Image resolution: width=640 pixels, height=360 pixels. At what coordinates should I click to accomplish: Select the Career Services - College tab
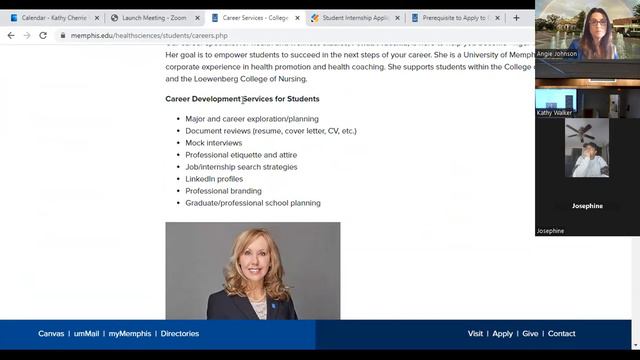click(x=255, y=18)
